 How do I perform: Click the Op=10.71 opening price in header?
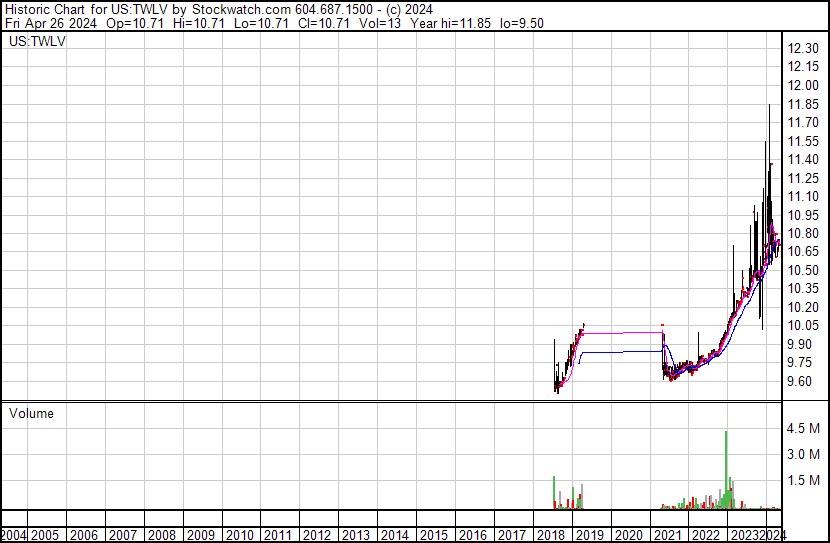click(135, 23)
